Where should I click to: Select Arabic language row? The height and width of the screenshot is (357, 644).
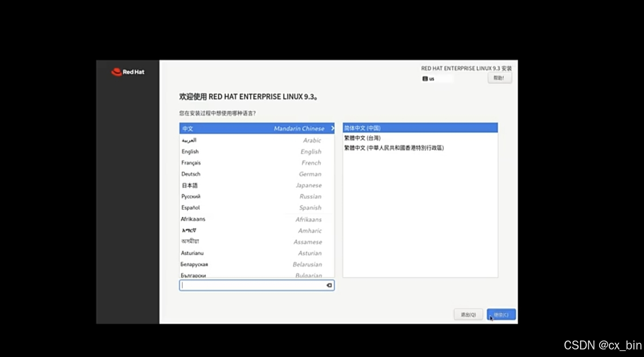coord(257,140)
